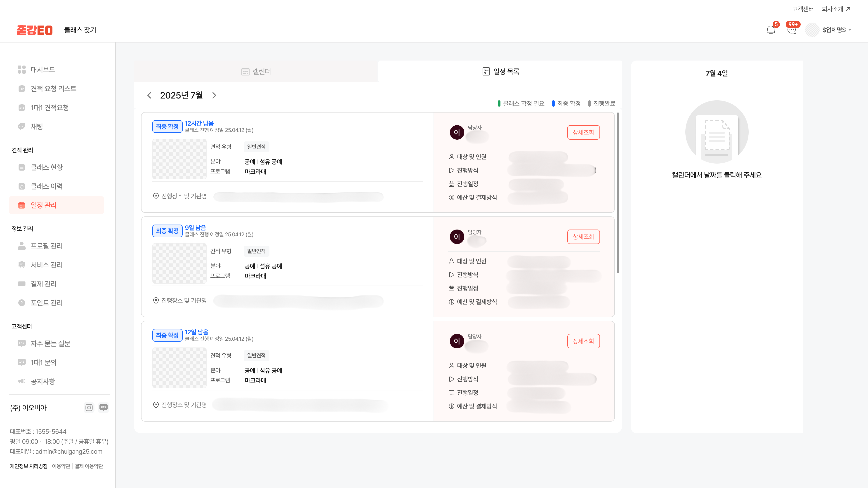Select the 일정 목록 tab

(x=500, y=71)
